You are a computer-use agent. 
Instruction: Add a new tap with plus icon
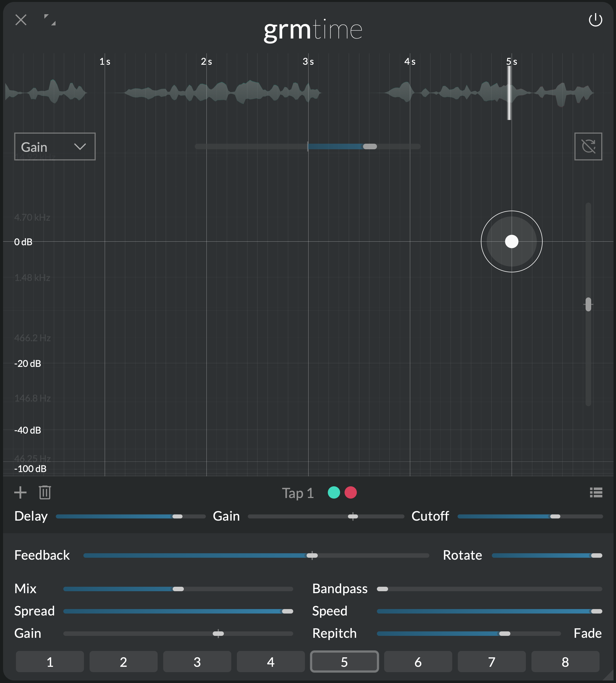pos(20,492)
